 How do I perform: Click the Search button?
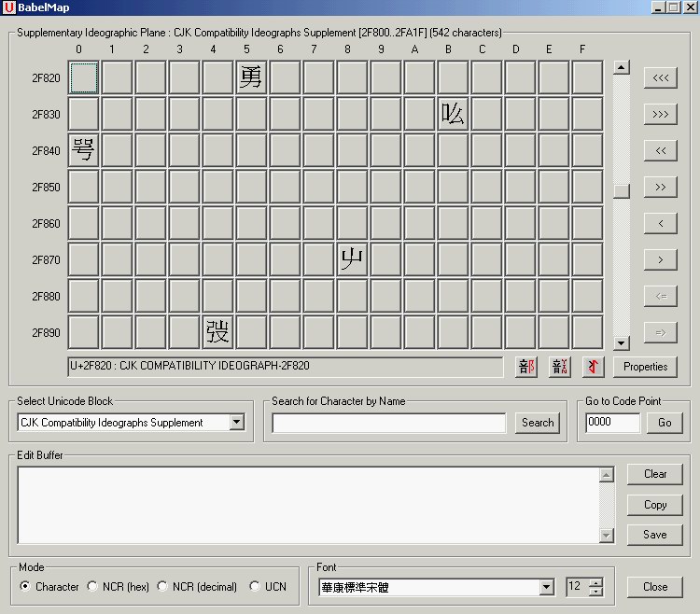coord(538,423)
